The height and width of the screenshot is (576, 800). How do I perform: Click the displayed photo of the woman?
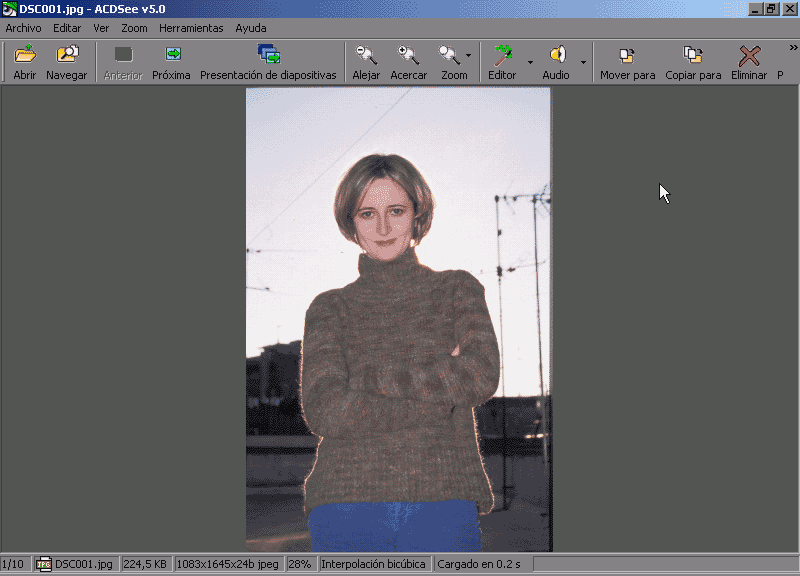(x=399, y=320)
